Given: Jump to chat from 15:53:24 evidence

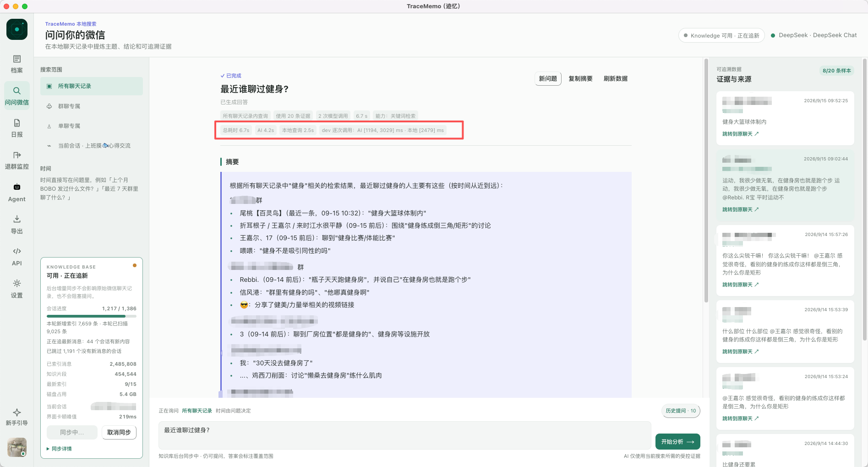Looking at the screenshot, I should tap(740, 418).
